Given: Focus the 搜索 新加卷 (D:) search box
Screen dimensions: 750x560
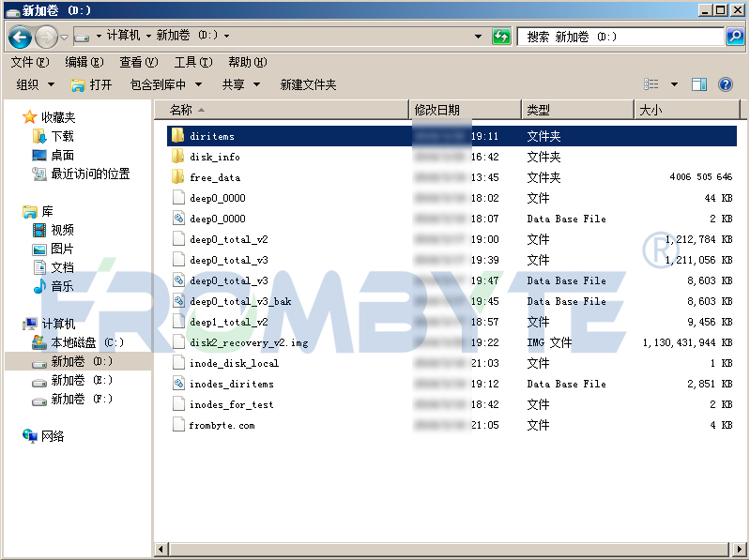Looking at the screenshot, I should (x=620, y=37).
